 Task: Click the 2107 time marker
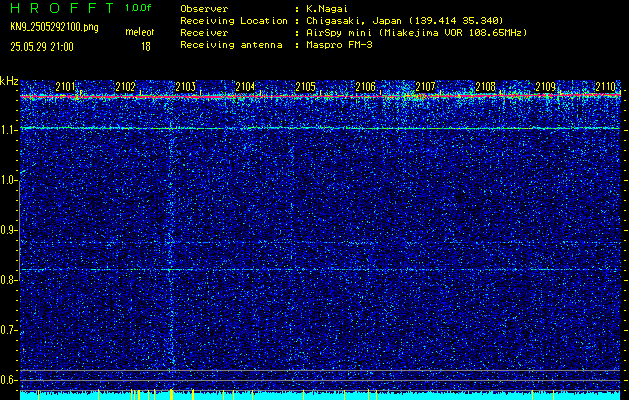[425, 87]
